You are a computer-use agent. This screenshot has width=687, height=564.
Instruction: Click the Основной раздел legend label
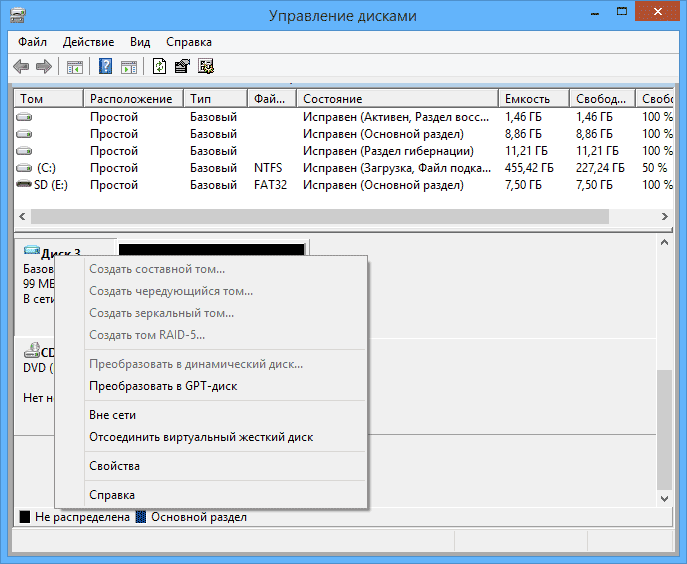[199, 517]
